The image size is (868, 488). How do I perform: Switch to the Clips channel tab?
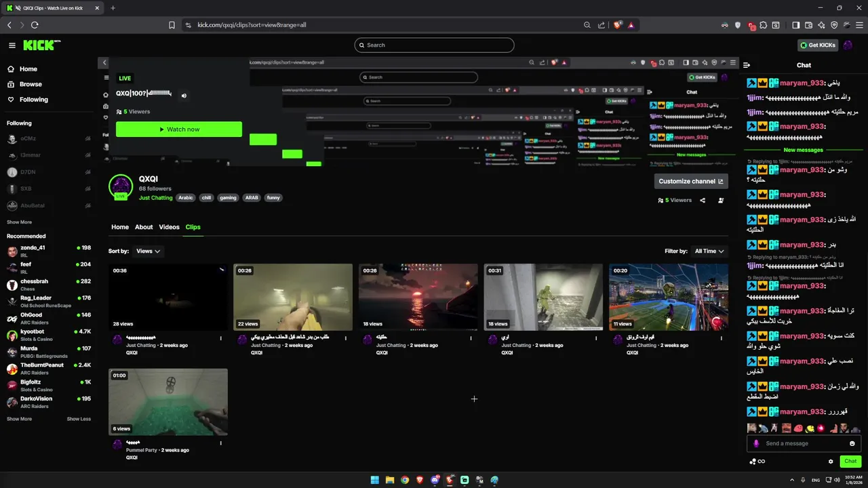(193, 227)
